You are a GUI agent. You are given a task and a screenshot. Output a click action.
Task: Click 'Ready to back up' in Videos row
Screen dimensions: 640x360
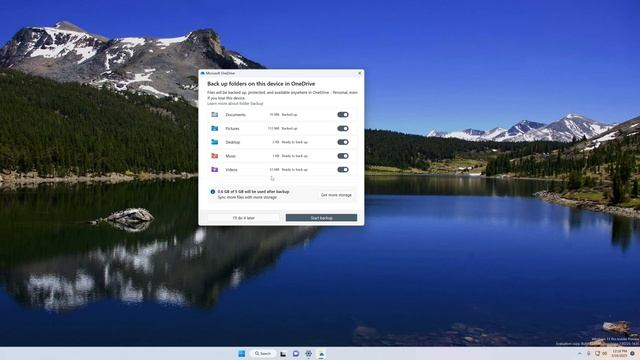tap(295, 169)
